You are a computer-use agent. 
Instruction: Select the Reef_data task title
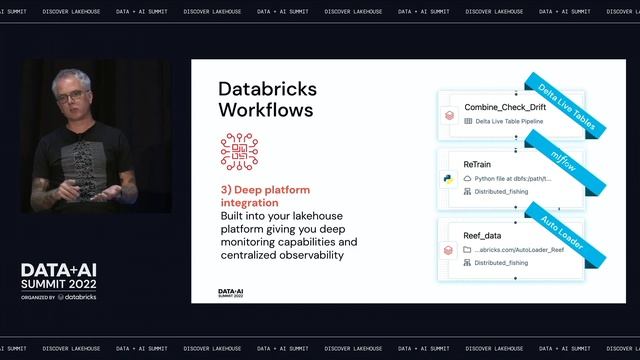482,236
